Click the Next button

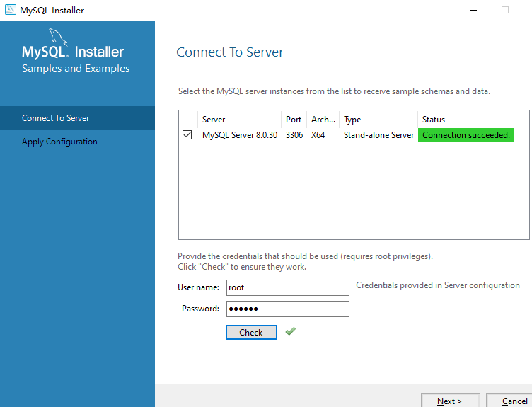coord(450,401)
